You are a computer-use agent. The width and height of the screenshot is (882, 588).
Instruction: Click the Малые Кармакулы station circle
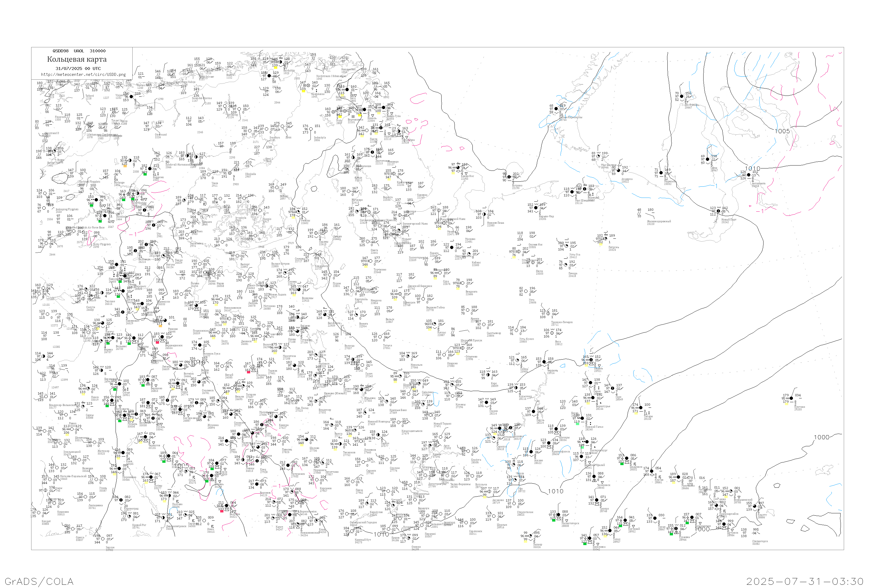coord(557,109)
